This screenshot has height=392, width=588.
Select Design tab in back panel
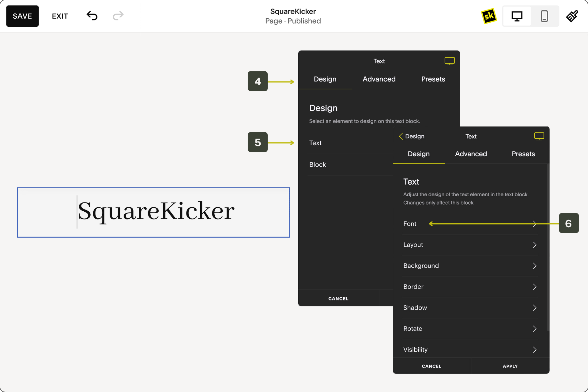click(x=325, y=79)
